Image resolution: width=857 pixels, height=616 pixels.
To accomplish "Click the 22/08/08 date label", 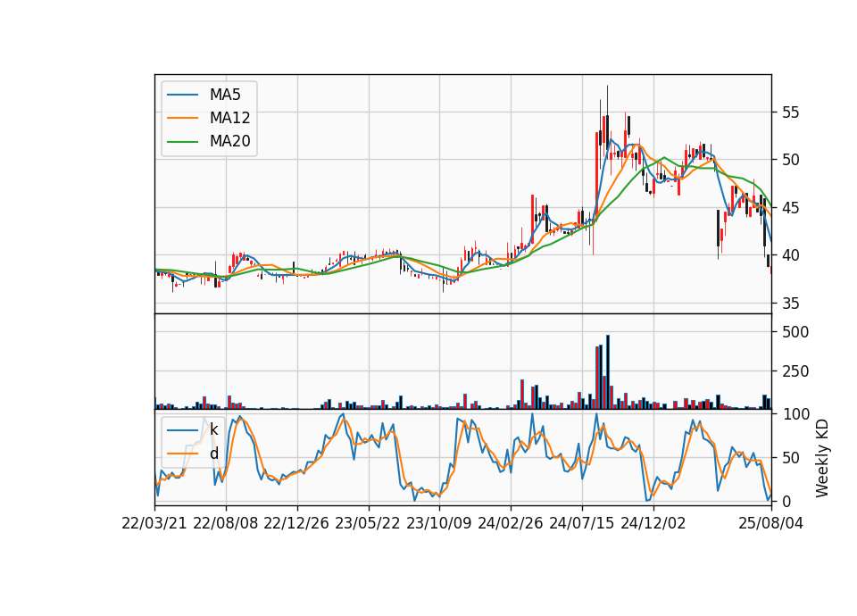I will pyautogui.click(x=226, y=523).
